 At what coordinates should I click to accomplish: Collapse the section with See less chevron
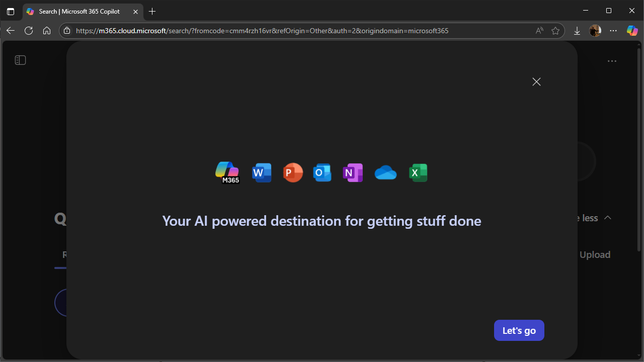point(608,218)
